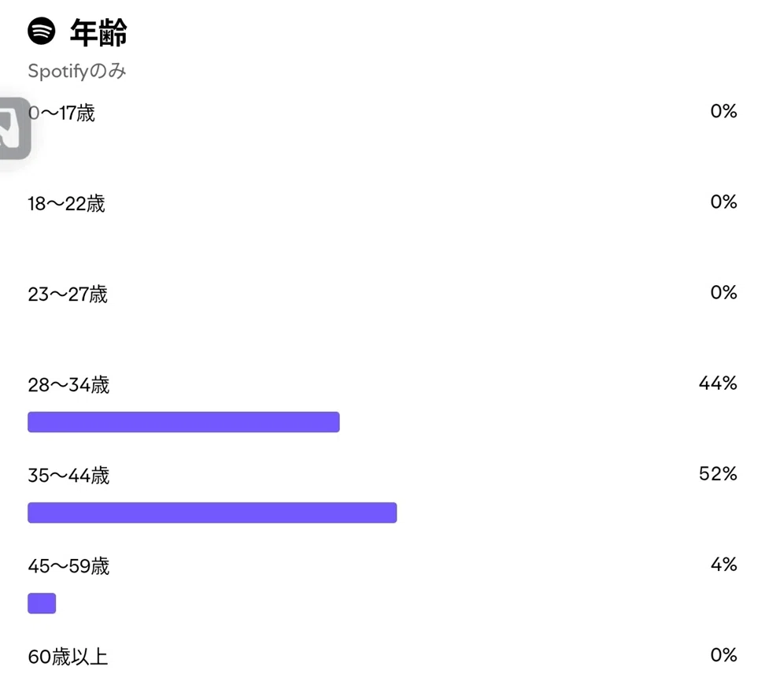Viewport: 765px width, 700px height.
Task: Select the 28〜34歳 age row label
Action: pos(68,385)
